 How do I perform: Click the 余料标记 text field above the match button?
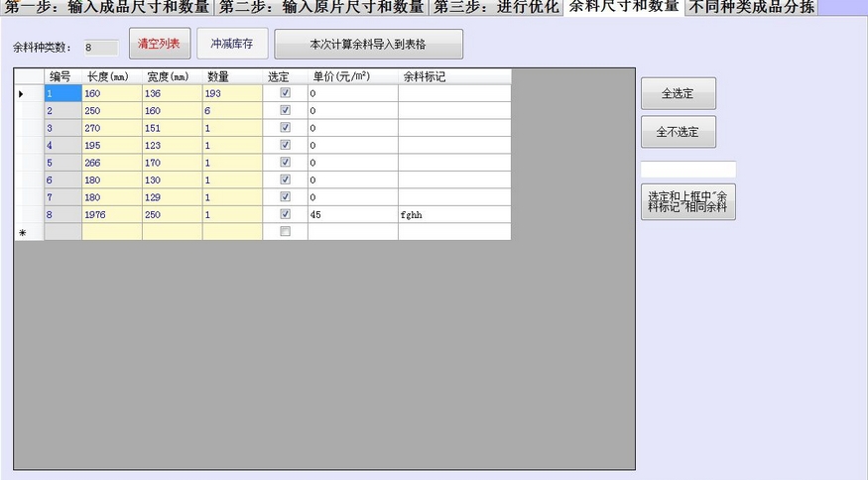coord(687,170)
